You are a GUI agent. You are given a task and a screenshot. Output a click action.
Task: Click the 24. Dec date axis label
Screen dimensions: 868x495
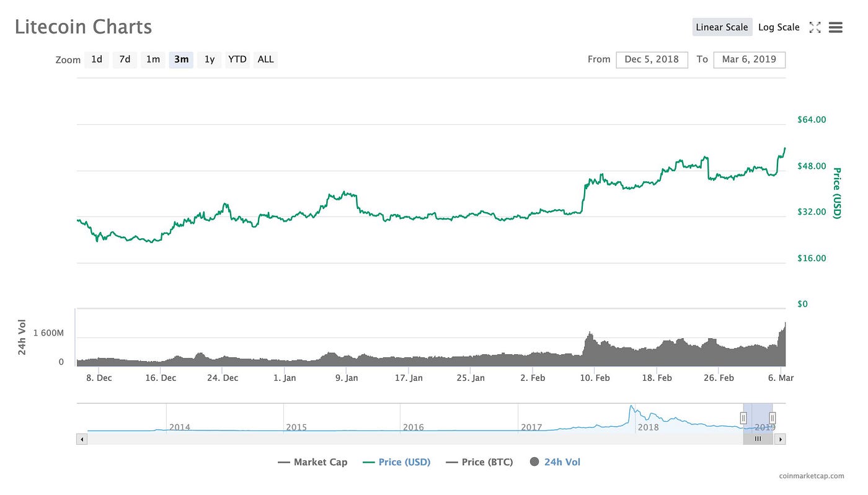222,378
